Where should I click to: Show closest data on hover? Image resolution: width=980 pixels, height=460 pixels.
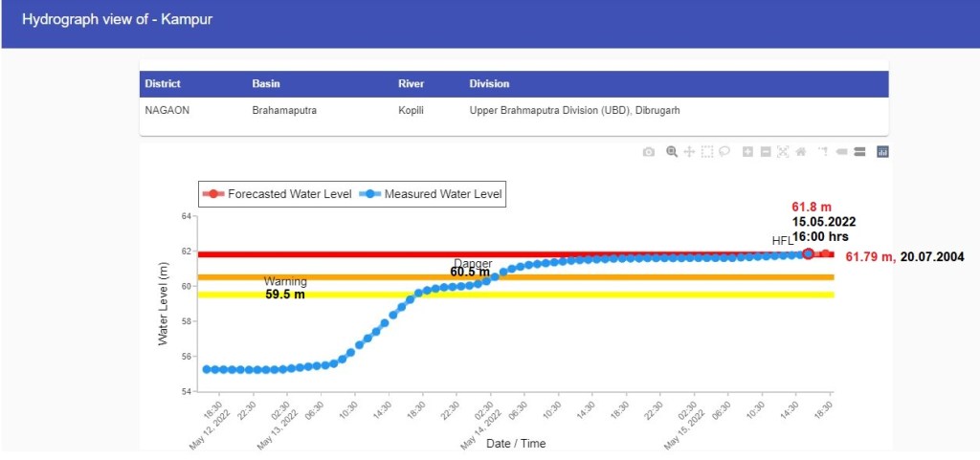coord(841,152)
